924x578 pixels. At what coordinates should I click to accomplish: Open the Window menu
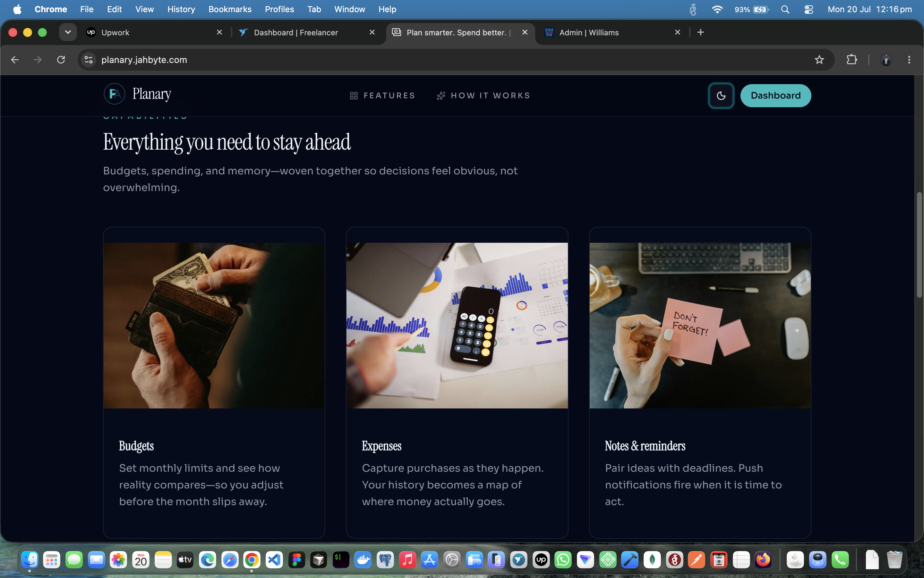coord(349,9)
